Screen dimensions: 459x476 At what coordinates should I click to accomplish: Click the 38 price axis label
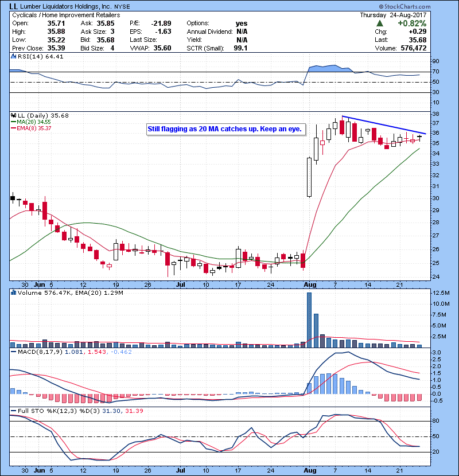pos(435,114)
